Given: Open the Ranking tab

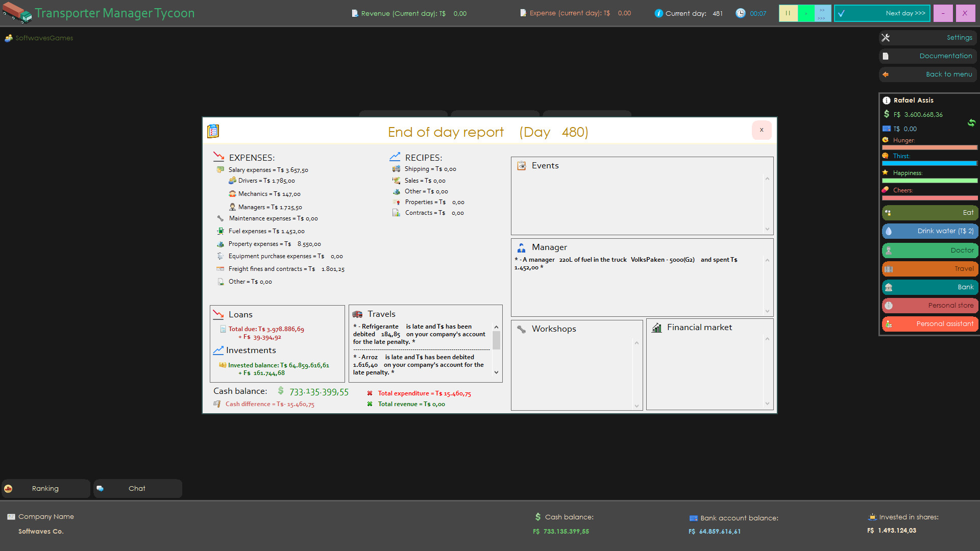Looking at the screenshot, I should pyautogui.click(x=45, y=488).
